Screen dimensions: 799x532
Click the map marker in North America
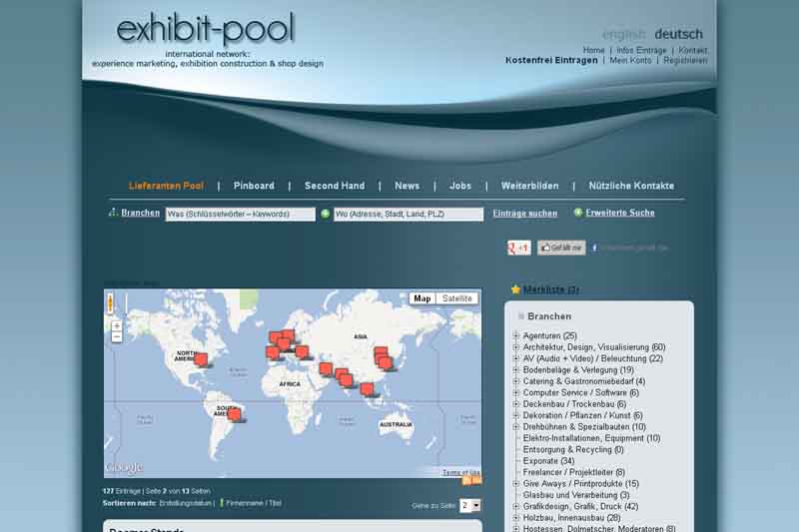tap(201, 359)
